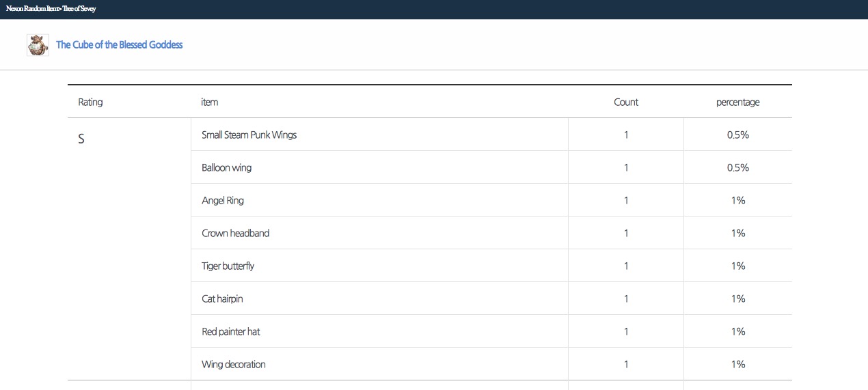Click the Red painter hat item
This screenshot has height=390, width=868.
[230, 332]
